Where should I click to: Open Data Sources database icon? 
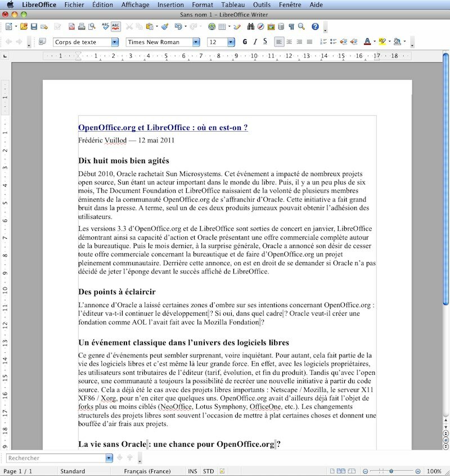281,26
